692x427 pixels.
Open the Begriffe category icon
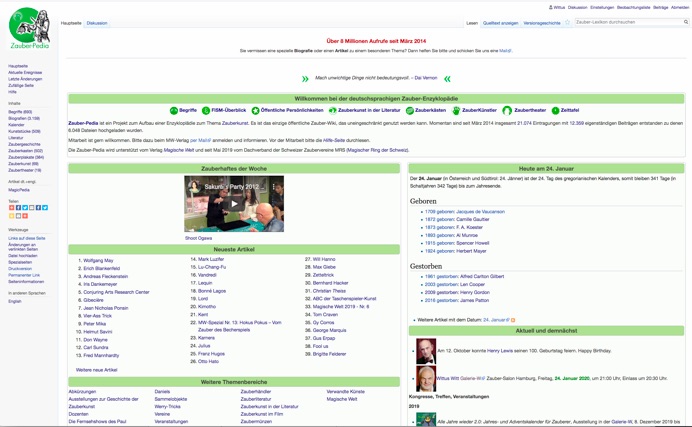tap(174, 110)
